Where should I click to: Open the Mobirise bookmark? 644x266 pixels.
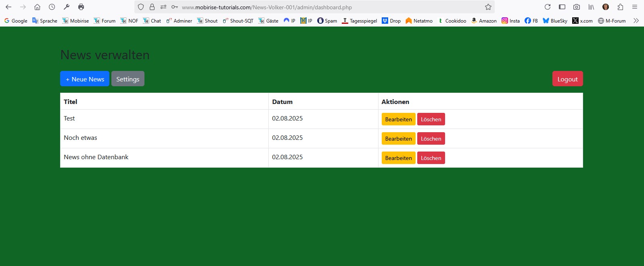click(75, 21)
